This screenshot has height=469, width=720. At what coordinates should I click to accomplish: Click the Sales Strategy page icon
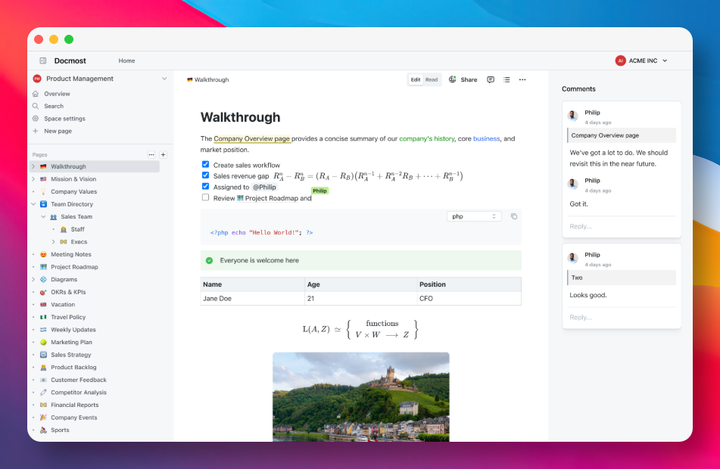click(43, 355)
